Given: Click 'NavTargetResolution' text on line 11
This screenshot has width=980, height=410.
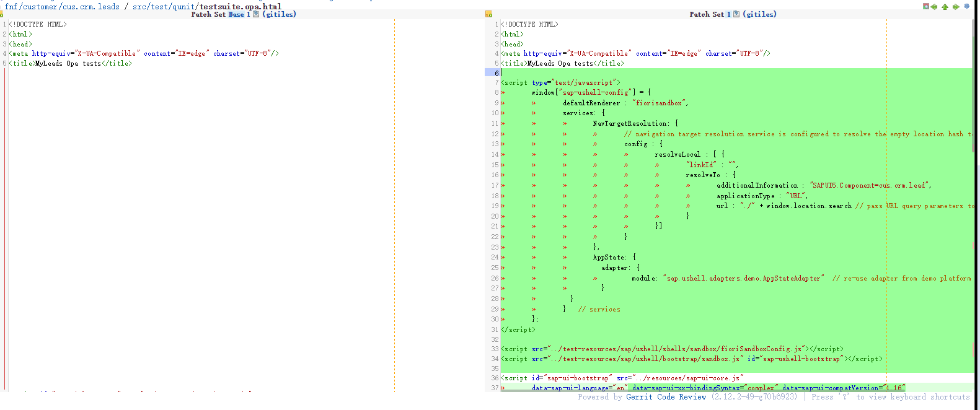Looking at the screenshot, I should pyautogui.click(x=630, y=123).
